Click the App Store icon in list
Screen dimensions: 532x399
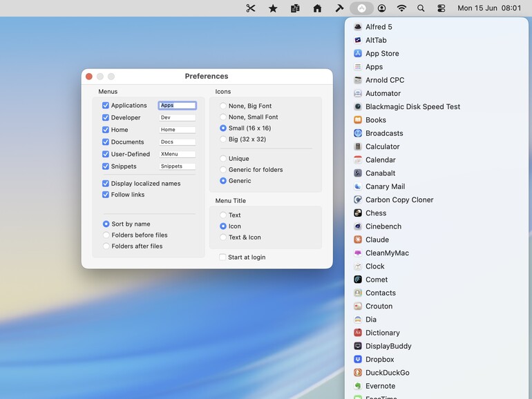pyautogui.click(x=358, y=53)
